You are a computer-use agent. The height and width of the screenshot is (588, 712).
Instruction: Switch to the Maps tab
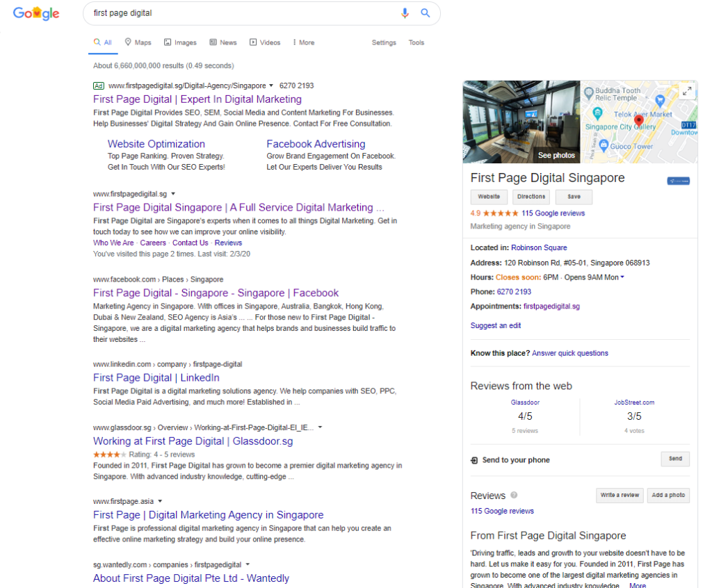point(138,42)
